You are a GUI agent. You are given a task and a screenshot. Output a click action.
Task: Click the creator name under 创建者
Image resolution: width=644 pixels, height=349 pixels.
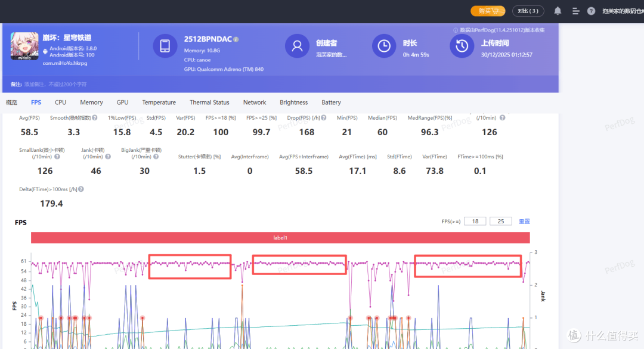click(x=332, y=55)
